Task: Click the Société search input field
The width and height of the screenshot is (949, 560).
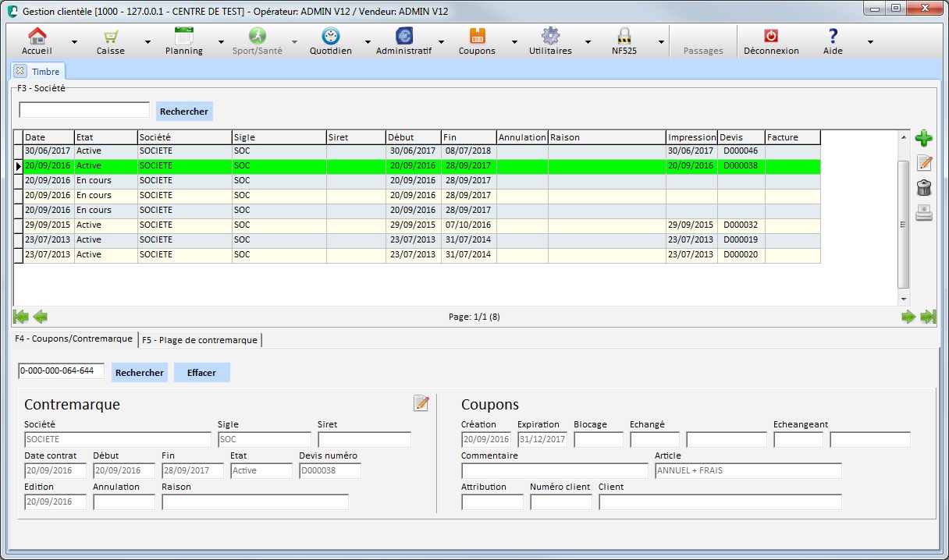Action: point(84,110)
